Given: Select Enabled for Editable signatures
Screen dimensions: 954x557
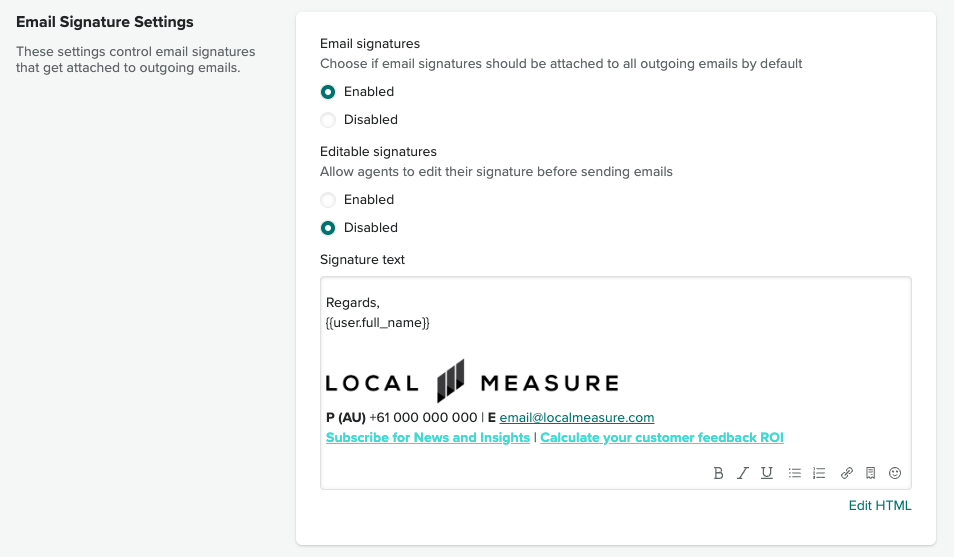Looking at the screenshot, I should point(328,200).
